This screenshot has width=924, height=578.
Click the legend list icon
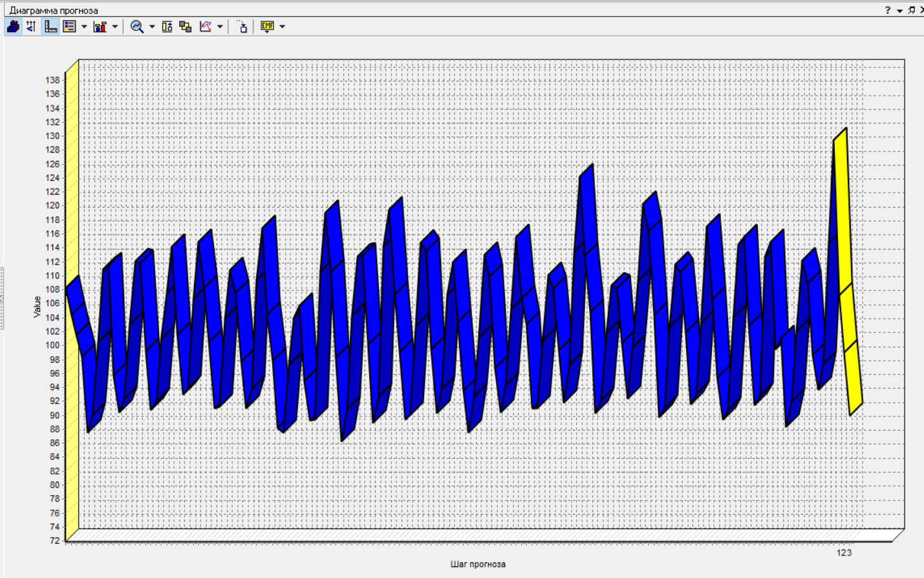point(69,27)
